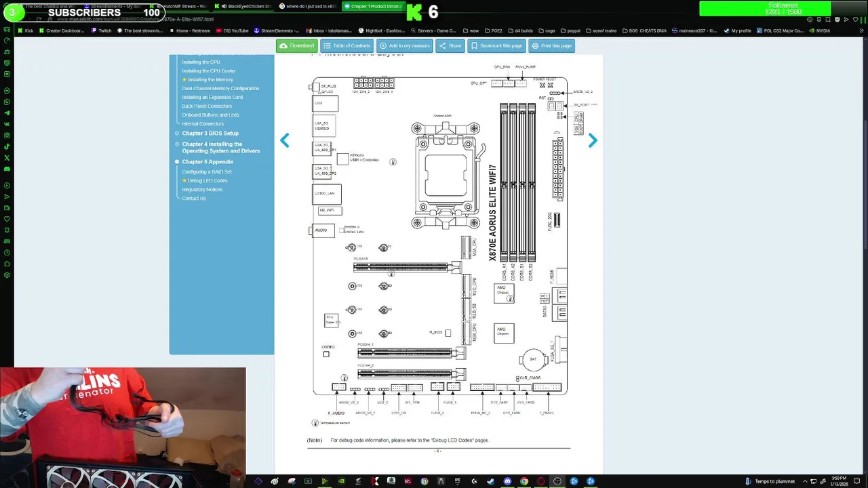Screen dimensions: 868x488
Task: Open Twitch bookmark
Action: pyautogui.click(x=102, y=30)
